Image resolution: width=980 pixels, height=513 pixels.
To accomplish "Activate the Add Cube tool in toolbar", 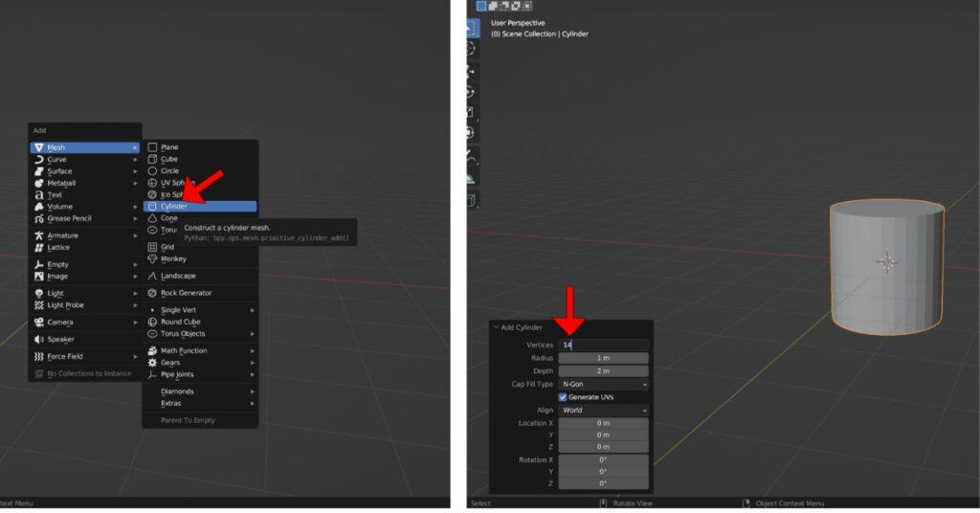I will (x=470, y=200).
